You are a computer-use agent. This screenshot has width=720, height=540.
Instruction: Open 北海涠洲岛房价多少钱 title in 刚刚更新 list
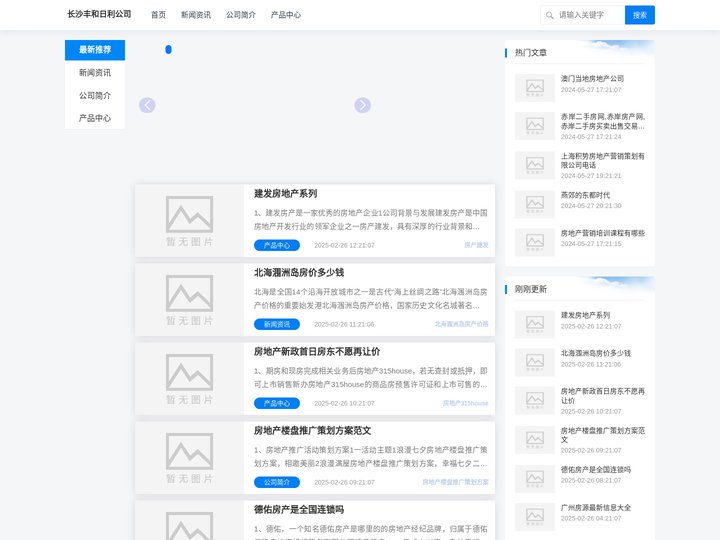(596, 353)
